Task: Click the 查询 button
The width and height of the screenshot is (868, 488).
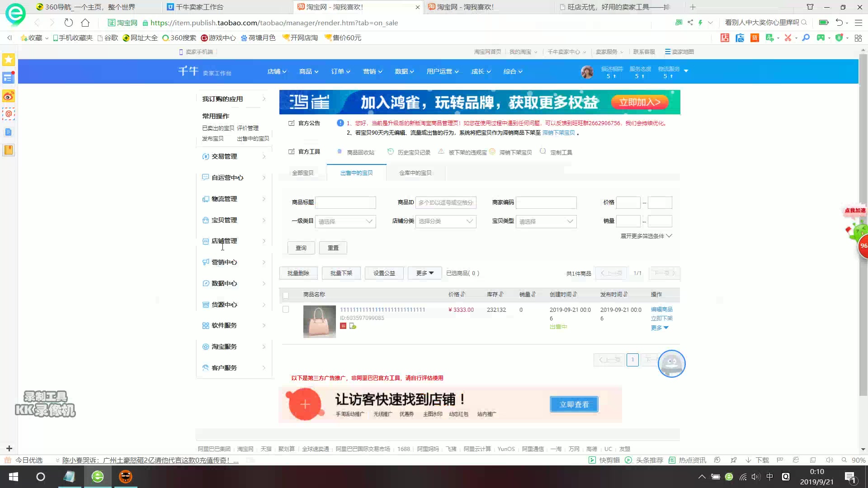Action: (301, 248)
